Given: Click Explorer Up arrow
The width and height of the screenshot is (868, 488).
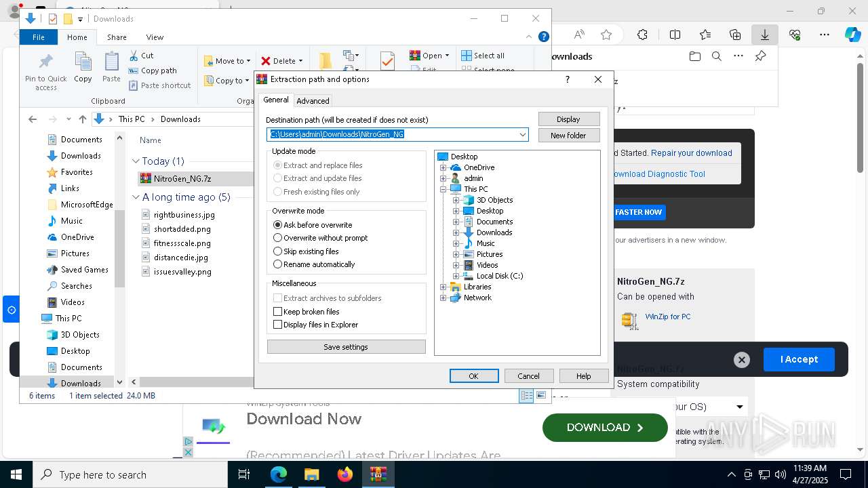Looking at the screenshot, I should pyautogui.click(x=83, y=119).
